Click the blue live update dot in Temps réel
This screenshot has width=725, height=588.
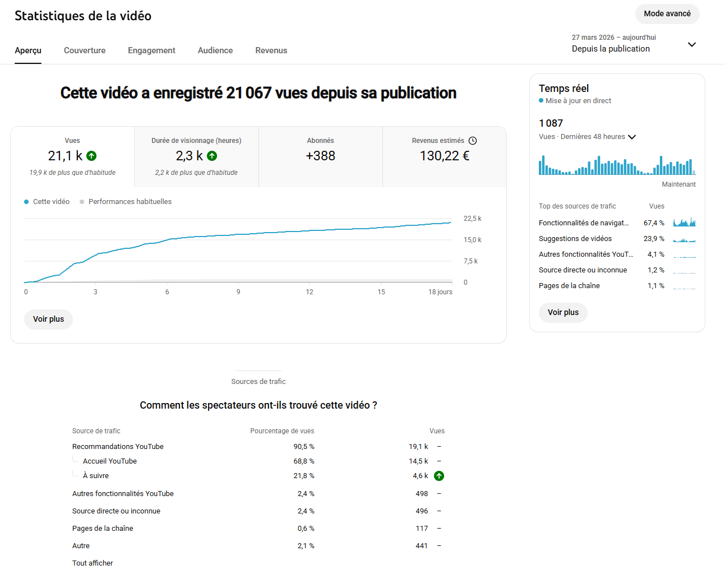[541, 101]
